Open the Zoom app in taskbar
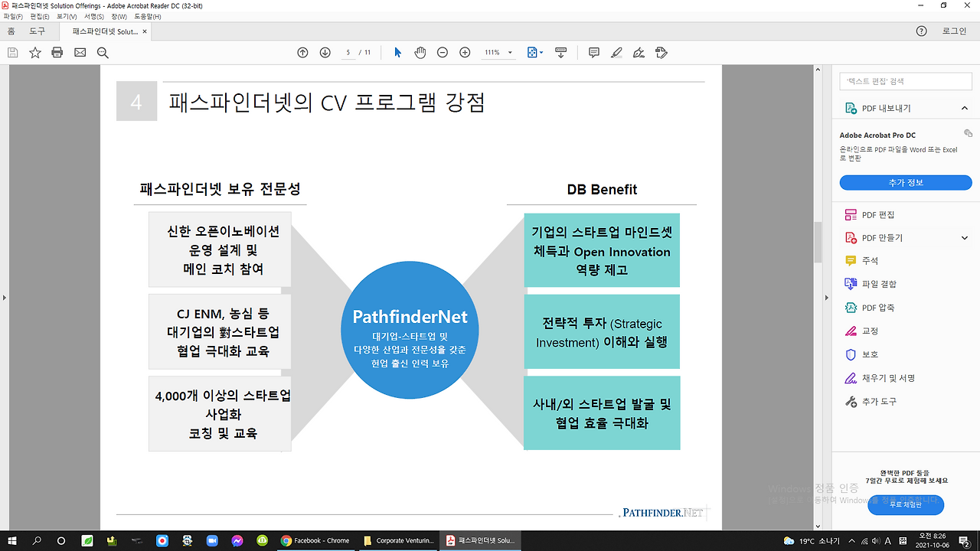 click(212, 540)
